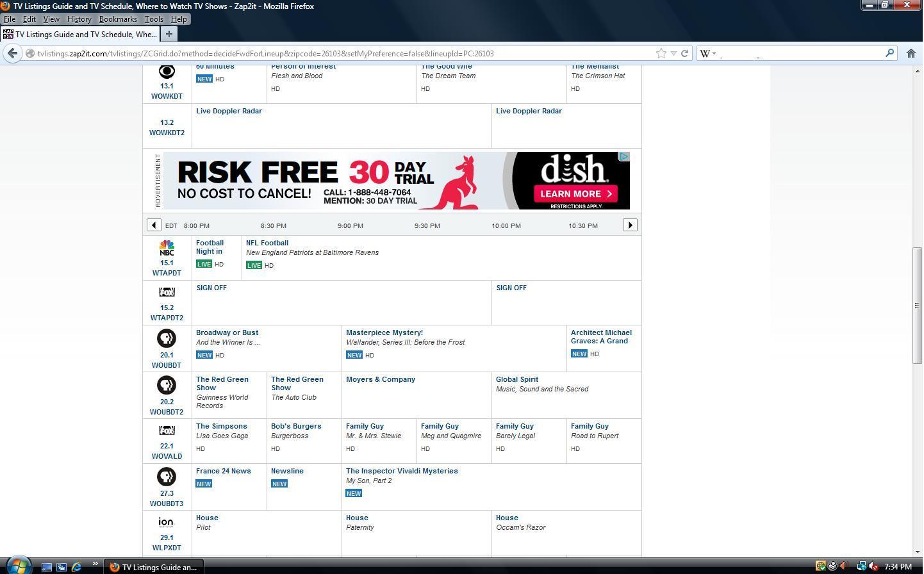Bookmark this page with the star icon
The height and width of the screenshot is (574, 924).
pyautogui.click(x=661, y=53)
